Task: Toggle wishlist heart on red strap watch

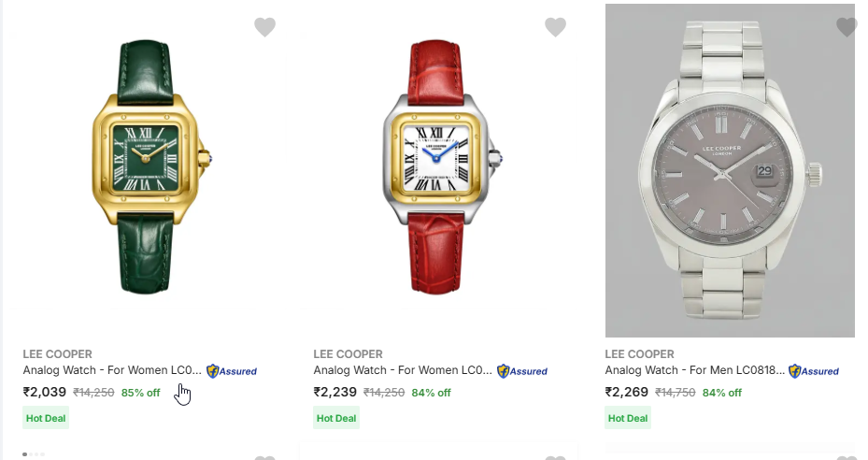Action: (556, 27)
